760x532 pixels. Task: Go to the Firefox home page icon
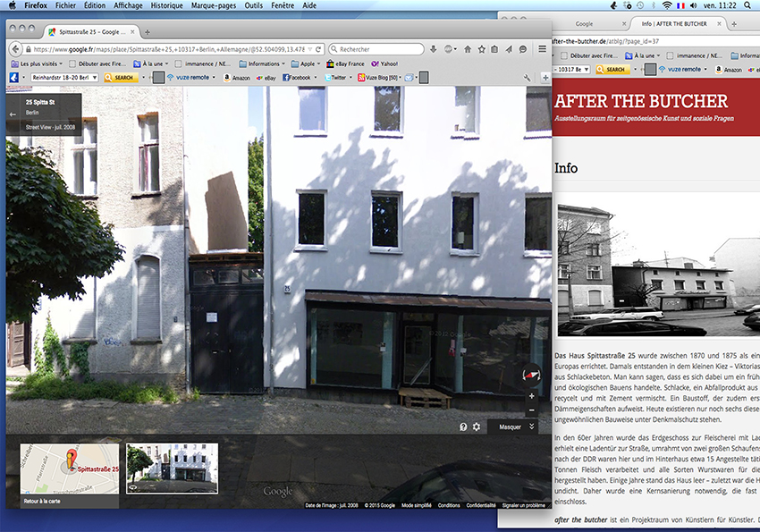pos(468,49)
